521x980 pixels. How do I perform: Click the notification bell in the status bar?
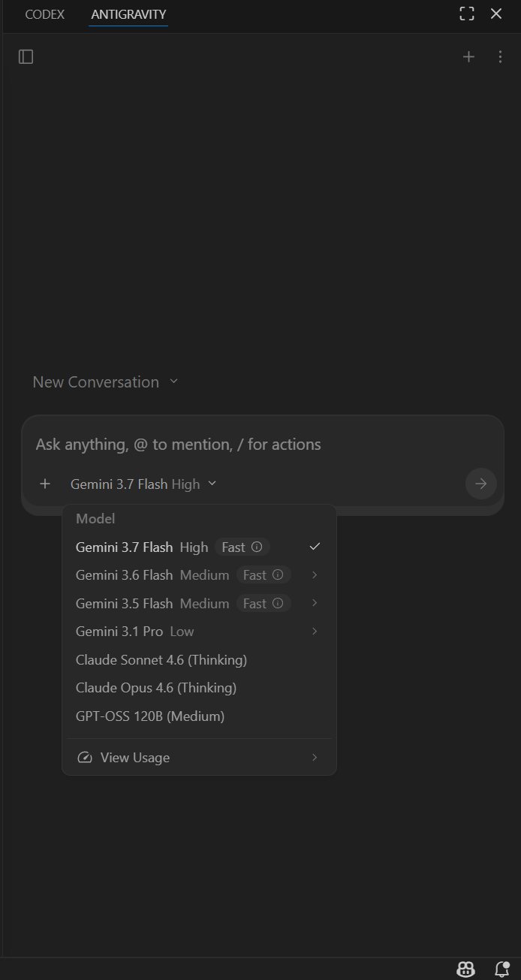[502, 969]
